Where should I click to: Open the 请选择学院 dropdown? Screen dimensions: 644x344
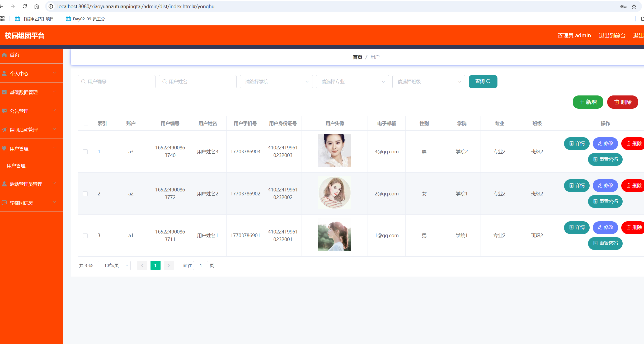click(276, 82)
